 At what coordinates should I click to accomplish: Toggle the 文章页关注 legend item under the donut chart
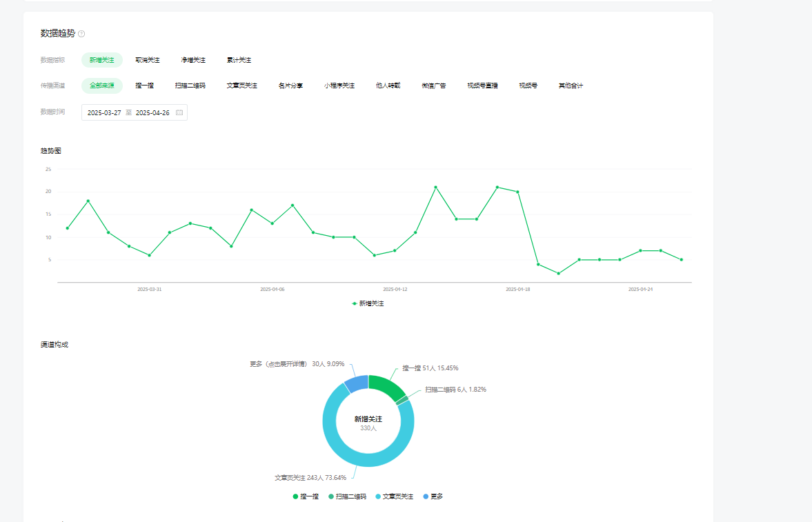[x=394, y=496]
